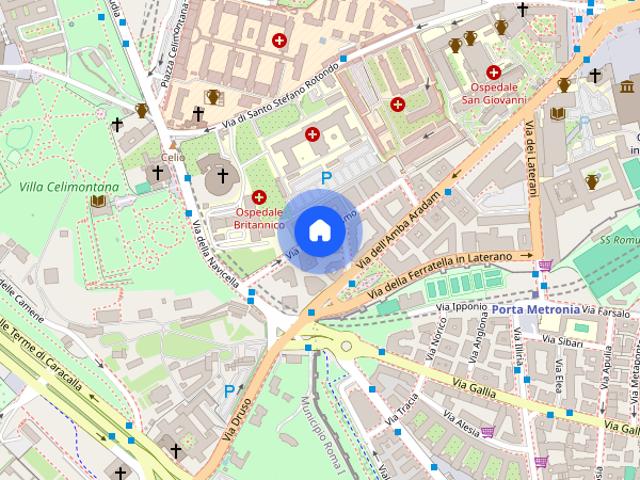The height and width of the screenshot is (480, 640).
Task: Click the Via Norico street label
Action: (436, 340)
